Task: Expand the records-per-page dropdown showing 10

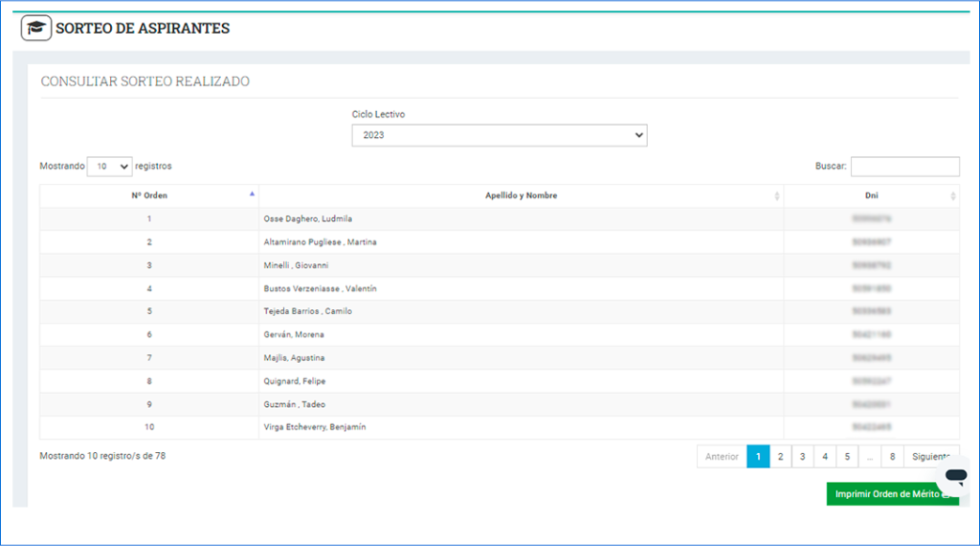Action: click(110, 166)
